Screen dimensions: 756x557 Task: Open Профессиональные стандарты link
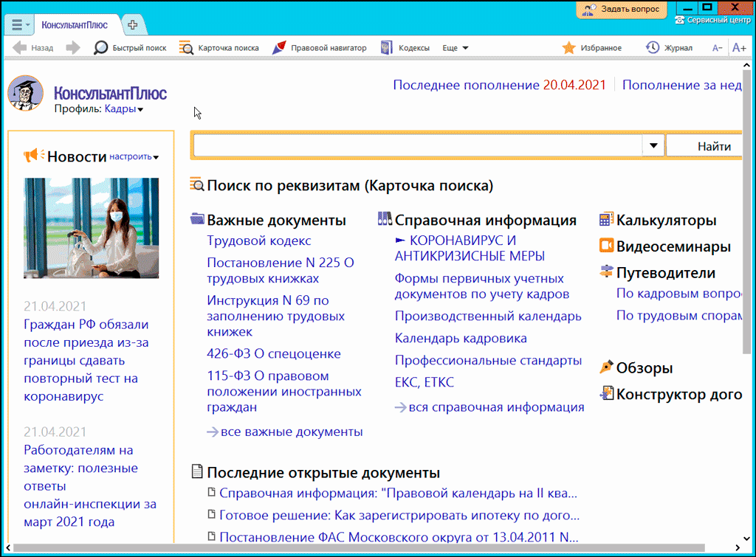pos(489,361)
